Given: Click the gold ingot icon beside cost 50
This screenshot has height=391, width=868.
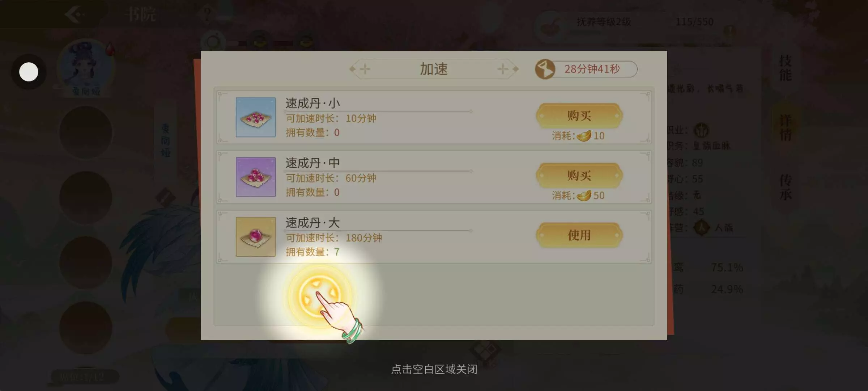Looking at the screenshot, I should 584,195.
